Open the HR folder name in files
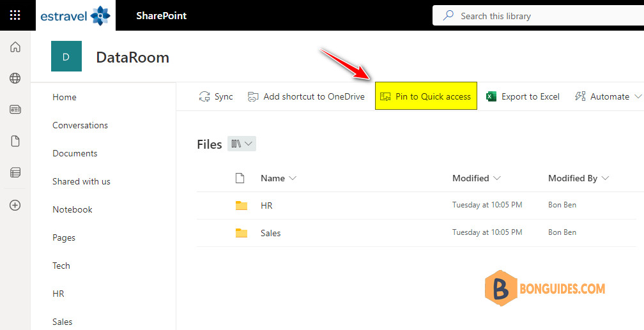The width and height of the screenshot is (644, 330). tap(266, 206)
